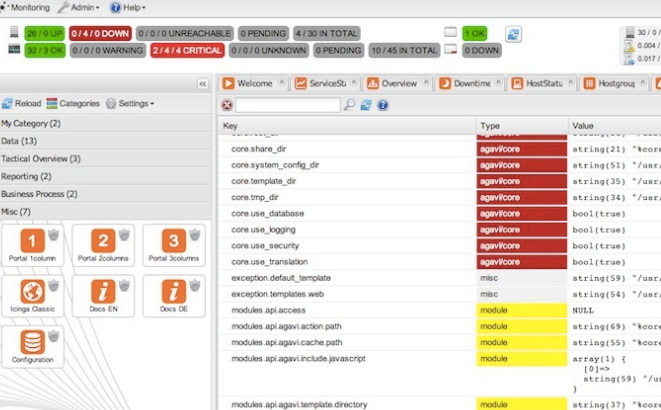661x410 pixels.
Task: Click the Reload button
Action: tap(21, 103)
